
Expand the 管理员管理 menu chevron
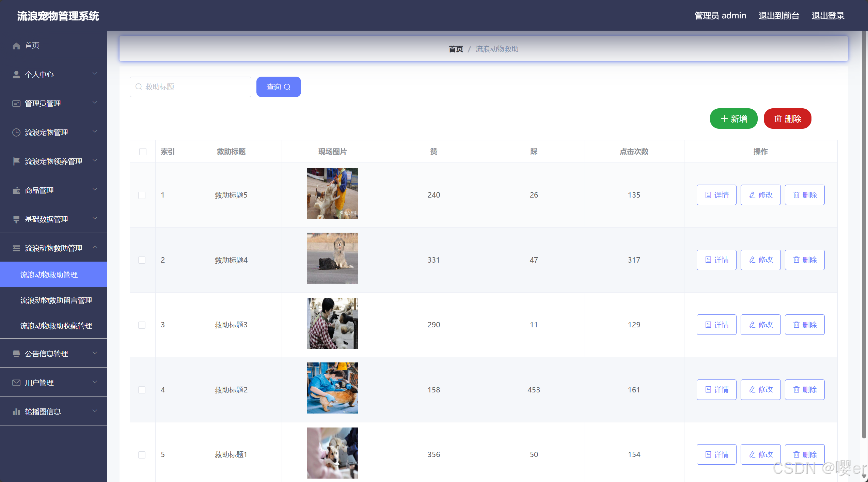95,103
